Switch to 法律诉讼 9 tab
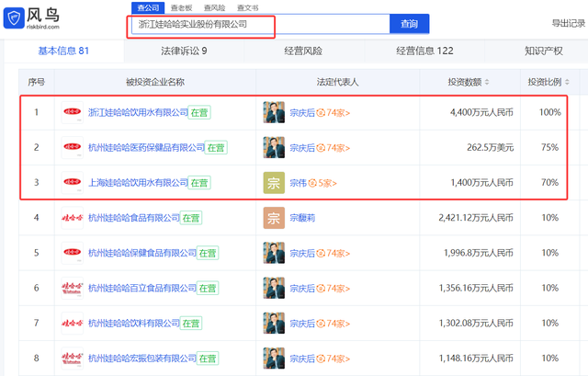The width and height of the screenshot is (588, 376). click(184, 51)
